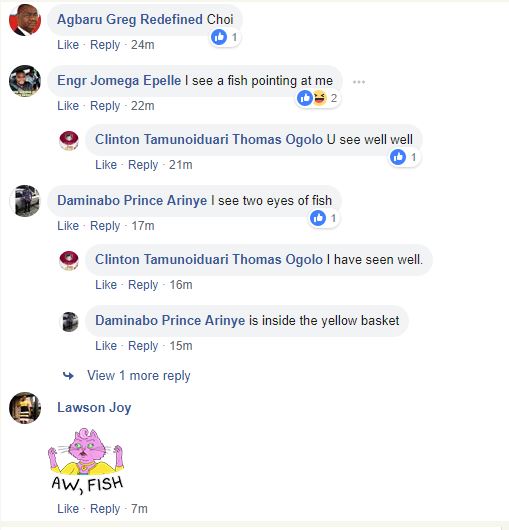Open Agbaru Greg Redefined's profile picture
The width and height of the screenshot is (509, 530).
25,20
